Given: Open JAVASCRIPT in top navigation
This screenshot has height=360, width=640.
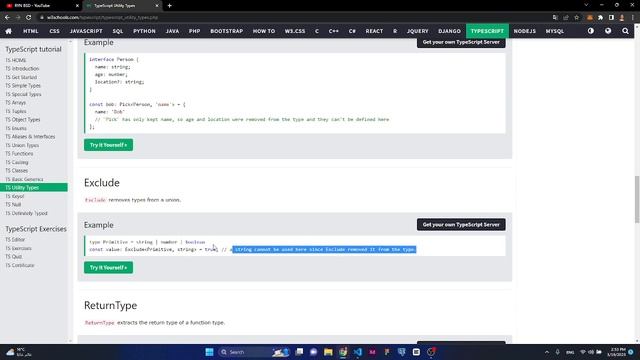Looking at the screenshot, I should point(86,31).
